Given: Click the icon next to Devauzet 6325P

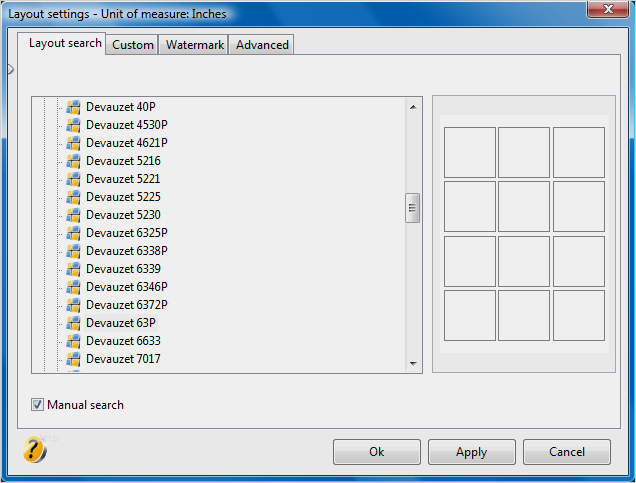Looking at the screenshot, I should 73,233.
